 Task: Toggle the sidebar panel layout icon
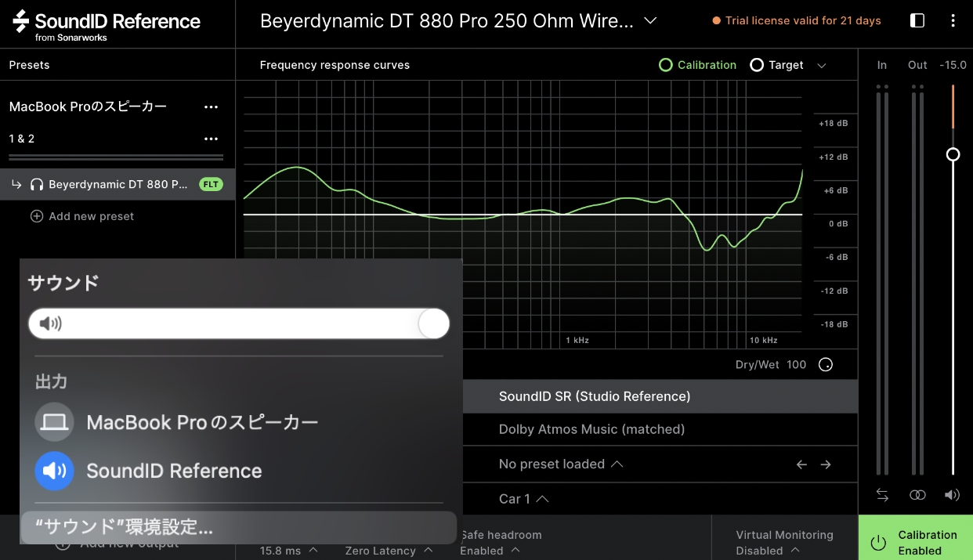click(x=917, y=21)
